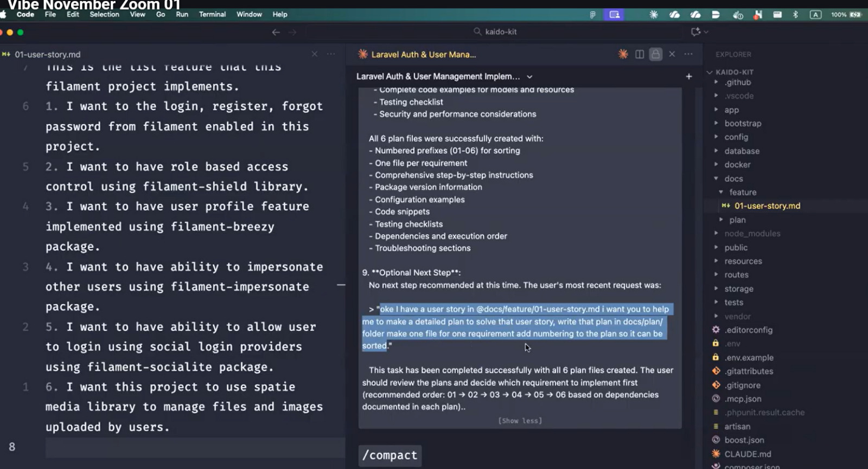Click editor line 8 empty line
868x469 pixels.
click(x=195, y=447)
